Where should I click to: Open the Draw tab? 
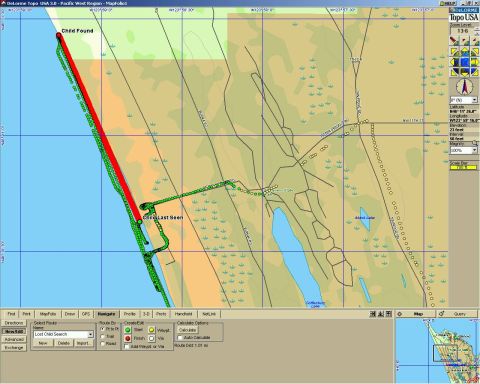tap(70, 314)
